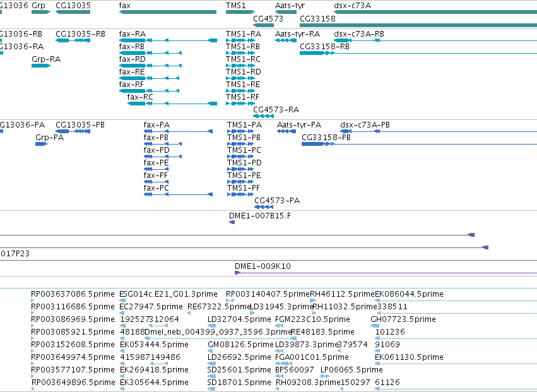
Task: Select the TMS1-PF protein label
Action: click(x=244, y=188)
